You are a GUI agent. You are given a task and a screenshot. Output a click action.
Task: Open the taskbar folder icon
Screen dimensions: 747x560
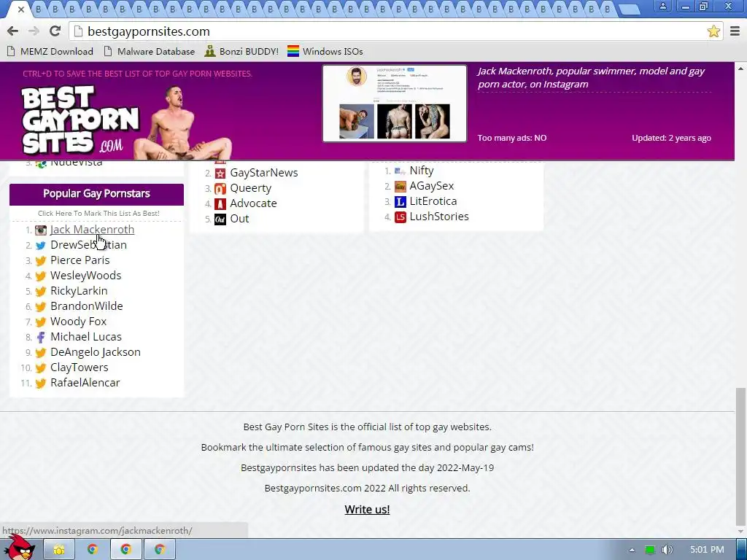(x=59, y=550)
